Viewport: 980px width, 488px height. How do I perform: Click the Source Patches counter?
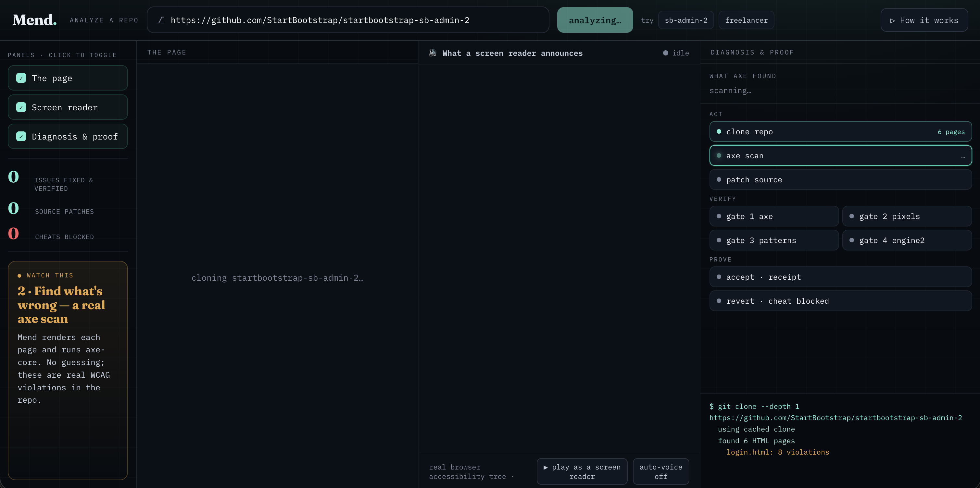(x=51, y=209)
